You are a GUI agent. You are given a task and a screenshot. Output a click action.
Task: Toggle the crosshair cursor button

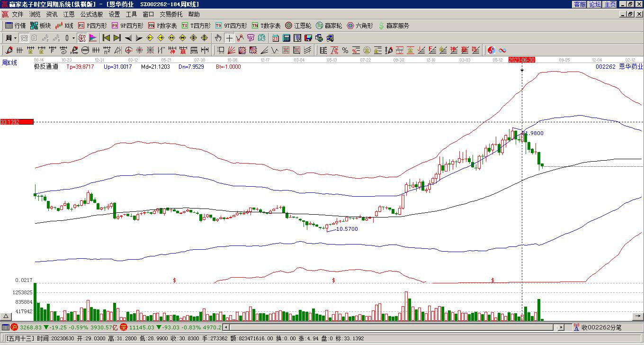(229, 38)
